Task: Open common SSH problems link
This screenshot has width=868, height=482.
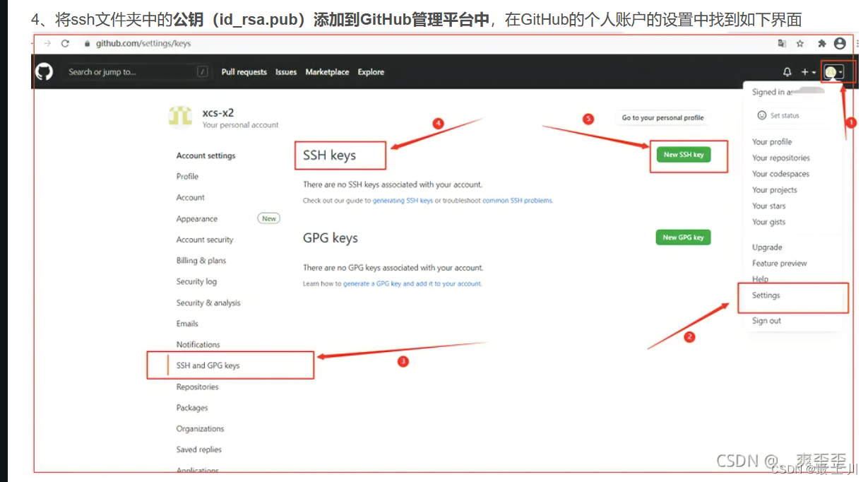Action: [517, 201]
